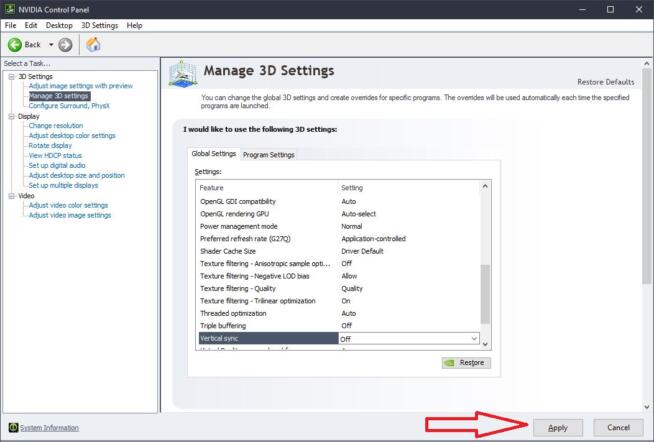
Task: Click the settings list scroll down arrow
Action: [x=485, y=344]
